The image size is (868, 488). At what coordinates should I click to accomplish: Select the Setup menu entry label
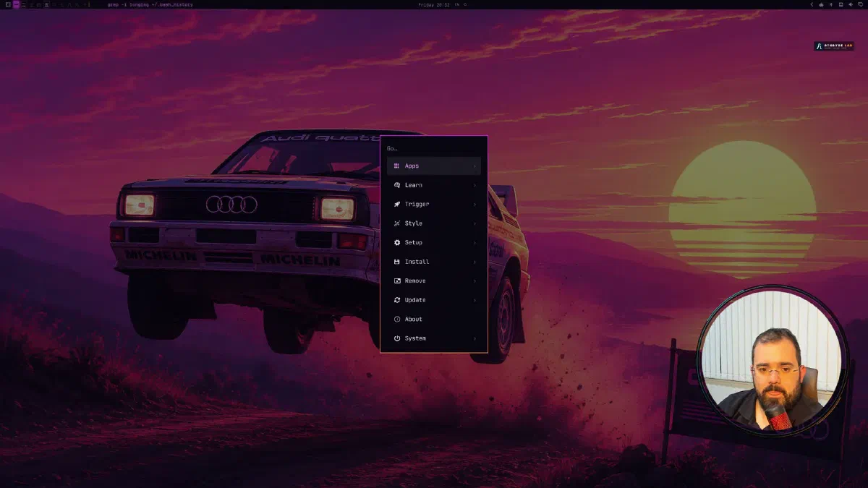[x=413, y=243]
